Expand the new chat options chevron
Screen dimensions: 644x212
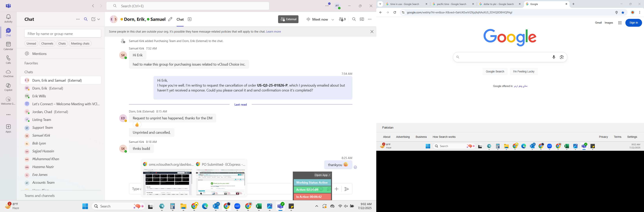(99, 19)
